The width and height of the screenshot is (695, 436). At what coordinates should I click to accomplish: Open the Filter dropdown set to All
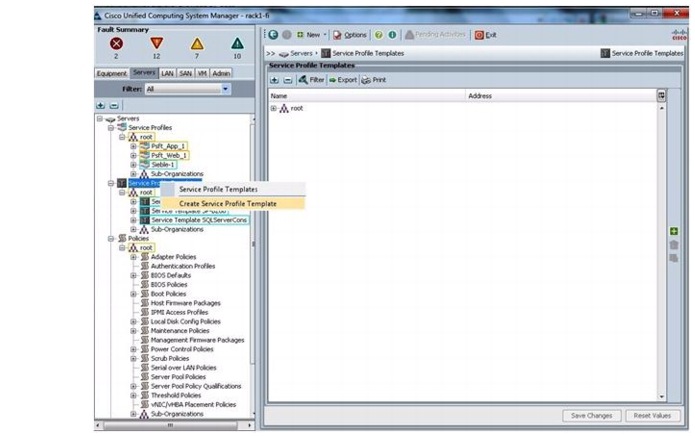click(x=187, y=89)
